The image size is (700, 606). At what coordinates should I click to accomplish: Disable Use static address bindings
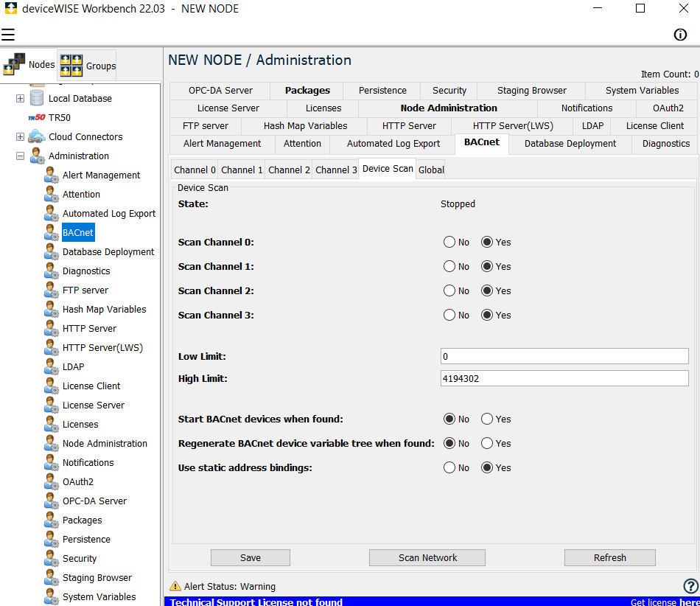pyautogui.click(x=449, y=467)
